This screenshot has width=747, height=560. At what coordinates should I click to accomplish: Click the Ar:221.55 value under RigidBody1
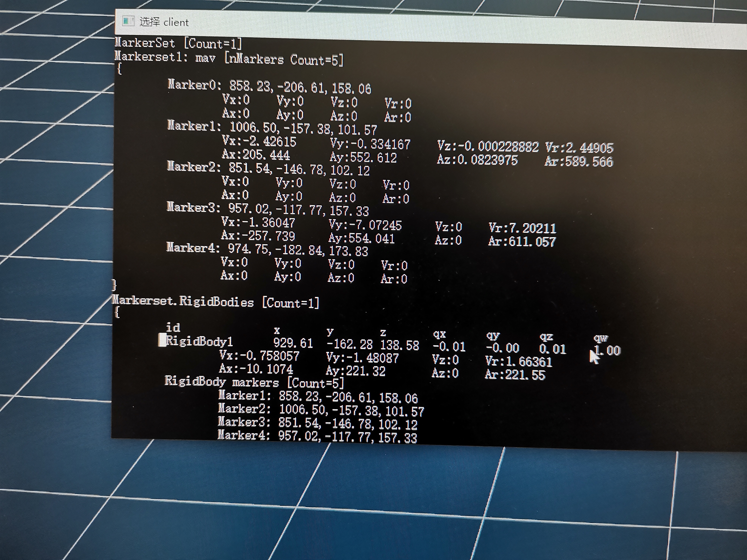515,375
